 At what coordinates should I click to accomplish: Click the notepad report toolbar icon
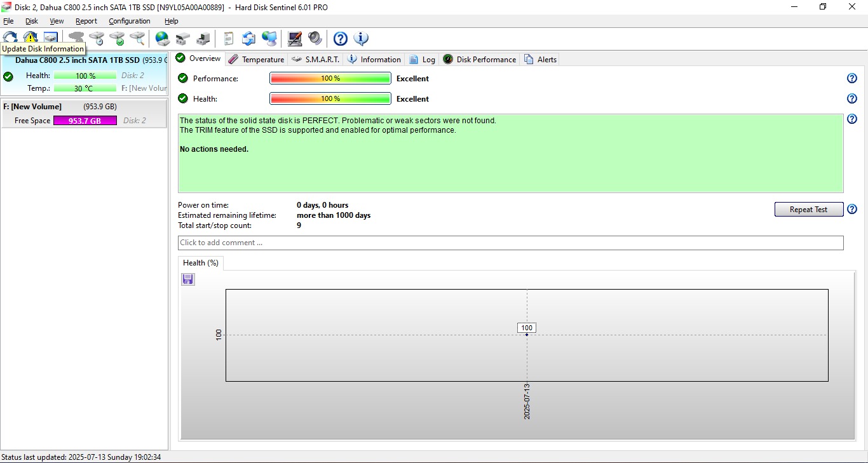229,39
